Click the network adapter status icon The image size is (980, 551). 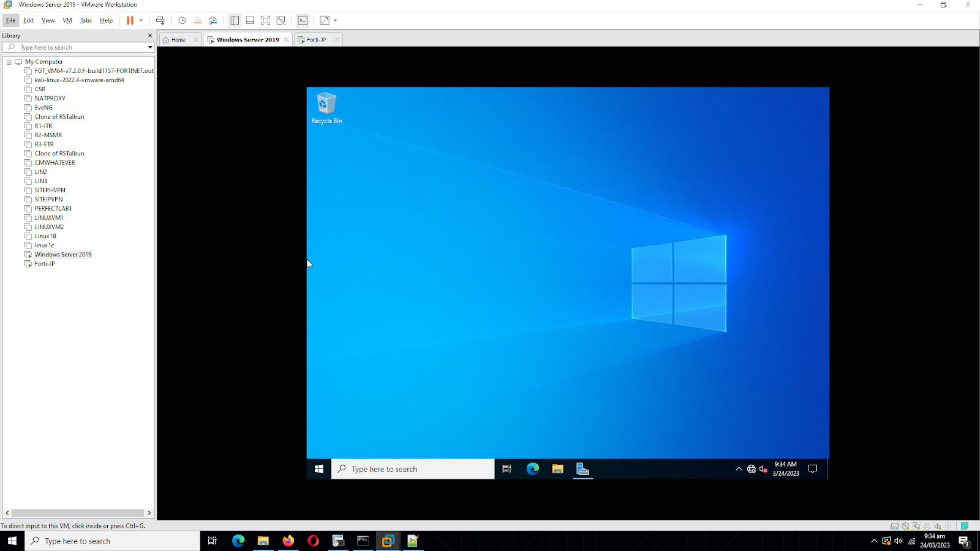coord(916,526)
